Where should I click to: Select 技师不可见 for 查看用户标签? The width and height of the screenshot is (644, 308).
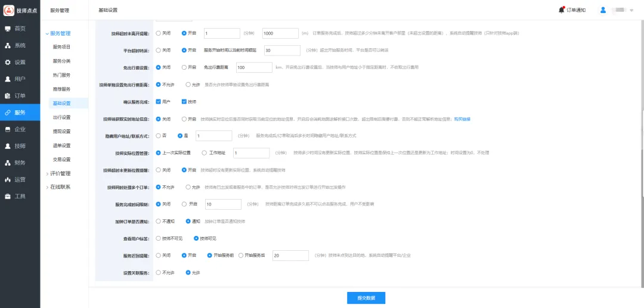pos(158,238)
